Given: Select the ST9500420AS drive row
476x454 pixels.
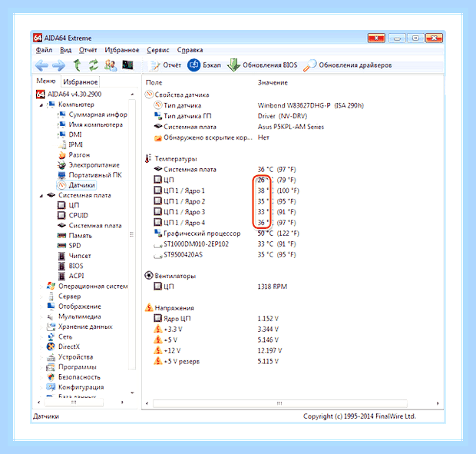Looking at the screenshot, I should [x=225, y=254].
